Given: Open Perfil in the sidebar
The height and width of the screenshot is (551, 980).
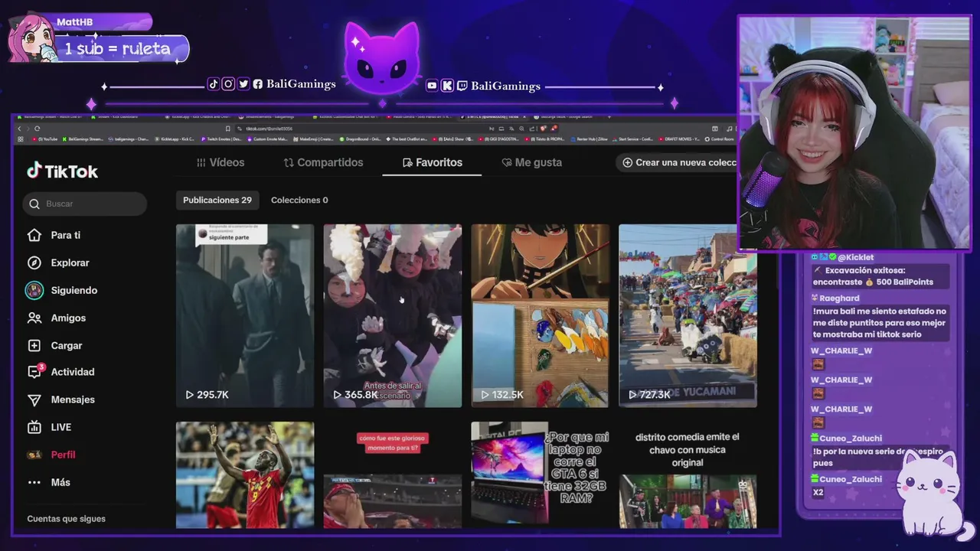Looking at the screenshot, I should [x=51, y=455].
